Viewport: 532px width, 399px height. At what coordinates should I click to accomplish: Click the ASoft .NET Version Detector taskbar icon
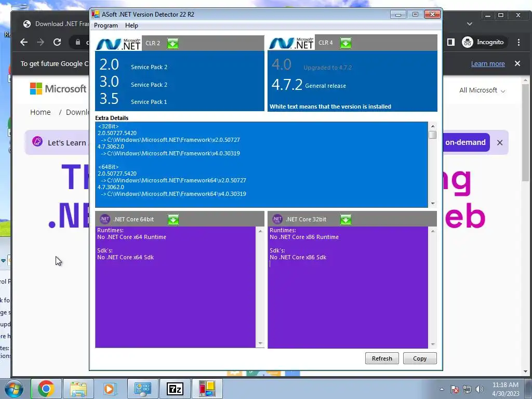[x=207, y=389]
